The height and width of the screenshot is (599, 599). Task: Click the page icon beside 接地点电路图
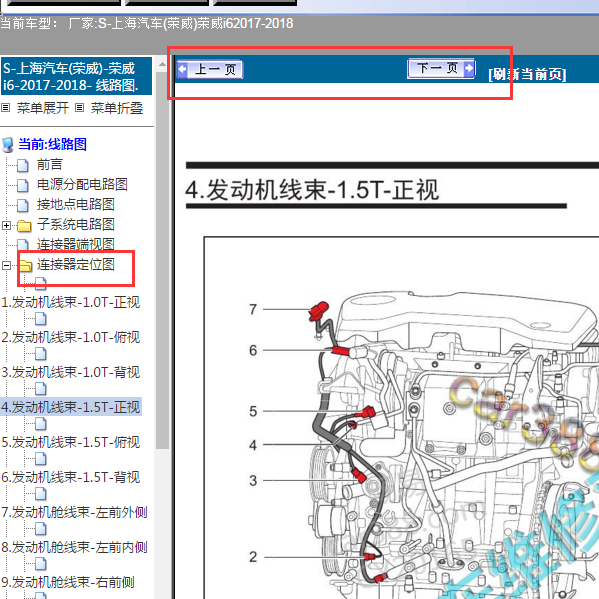[x=23, y=205]
